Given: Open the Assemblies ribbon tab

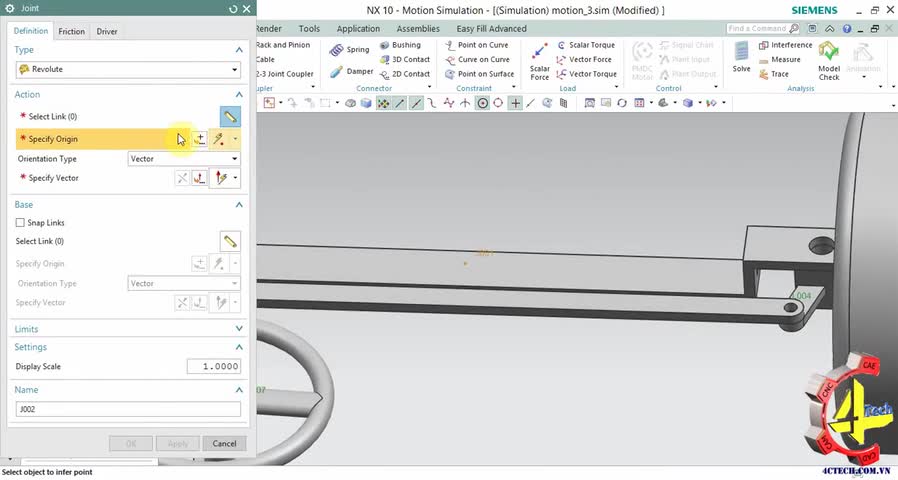Looking at the screenshot, I should [x=418, y=29].
